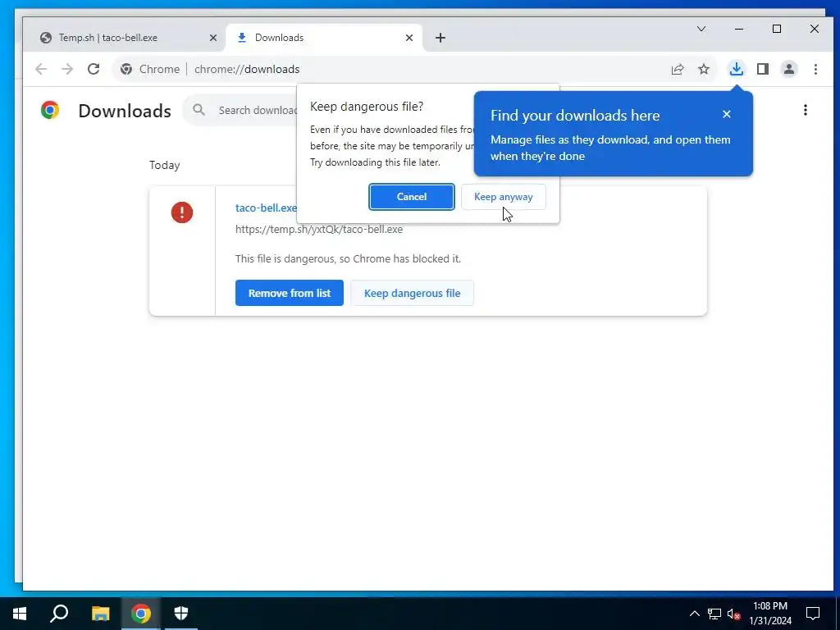
Task: Click the search magnifier in downloads search
Action: (199, 110)
